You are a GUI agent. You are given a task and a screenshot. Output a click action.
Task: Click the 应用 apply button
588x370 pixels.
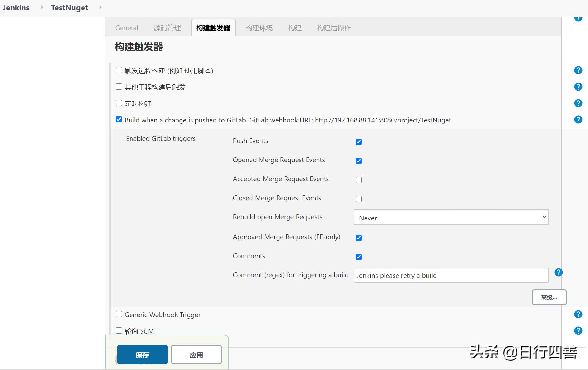tap(196, 355)
